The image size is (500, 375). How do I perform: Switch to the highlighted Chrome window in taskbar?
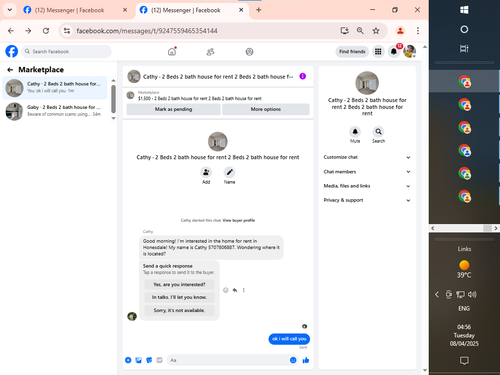coord(464,82)
